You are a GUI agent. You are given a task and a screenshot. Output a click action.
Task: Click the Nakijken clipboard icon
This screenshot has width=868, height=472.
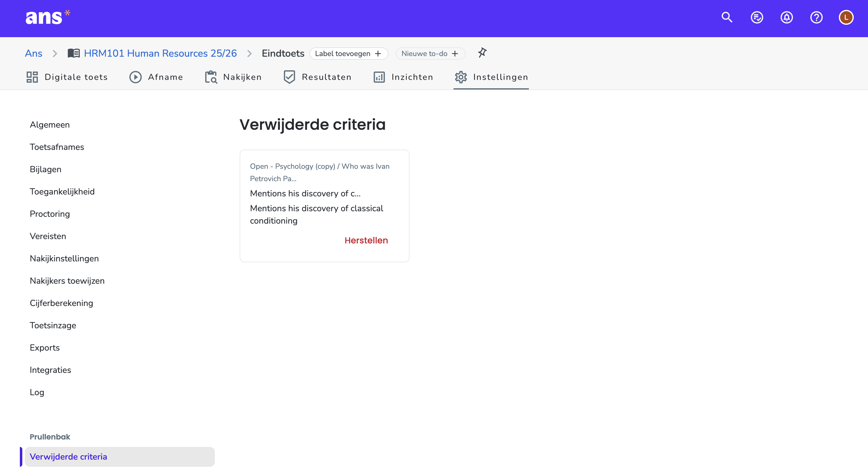click(211, 77)
